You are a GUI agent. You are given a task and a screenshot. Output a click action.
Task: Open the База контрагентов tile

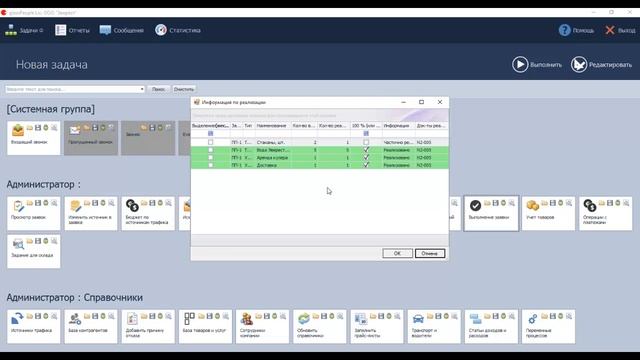point(91,327)
